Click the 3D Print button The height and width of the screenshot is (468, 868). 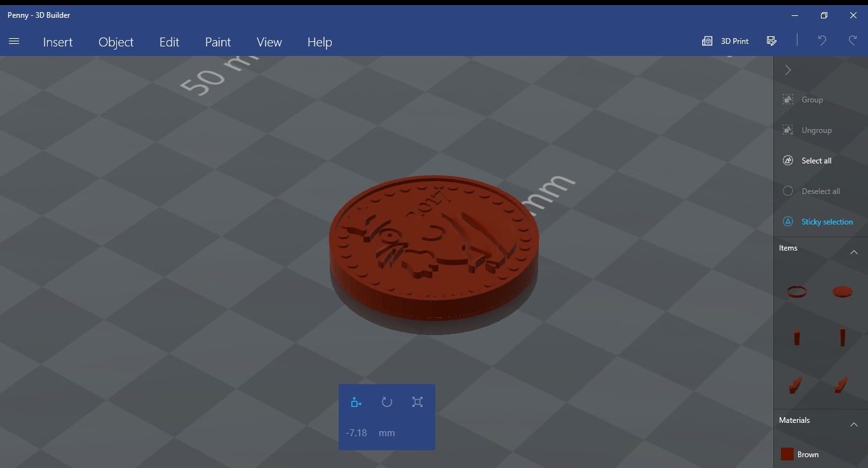(x=725, y=41)
